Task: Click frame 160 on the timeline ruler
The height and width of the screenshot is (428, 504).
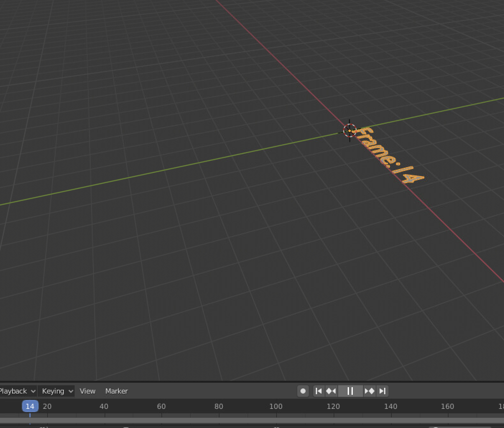Action: tap(448, 406)
